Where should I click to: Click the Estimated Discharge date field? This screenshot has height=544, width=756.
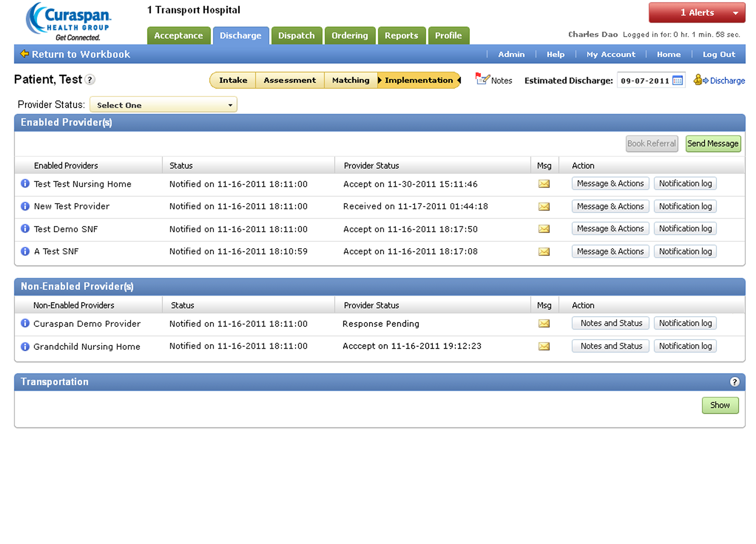644,81
